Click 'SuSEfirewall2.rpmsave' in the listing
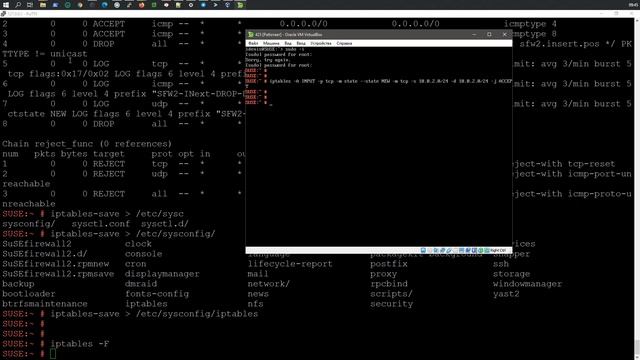The height and width of the screenshot is (360, 640). coord(58,274)
